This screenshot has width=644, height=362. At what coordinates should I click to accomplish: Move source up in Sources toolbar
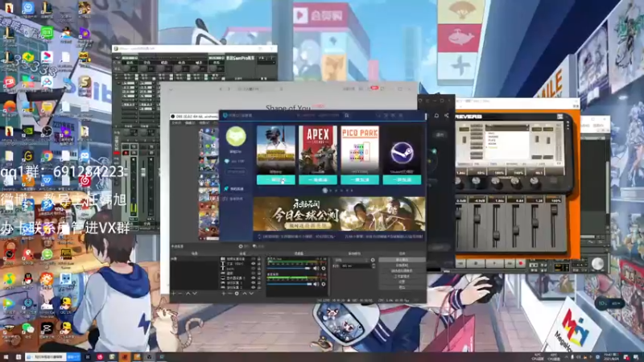245,294
